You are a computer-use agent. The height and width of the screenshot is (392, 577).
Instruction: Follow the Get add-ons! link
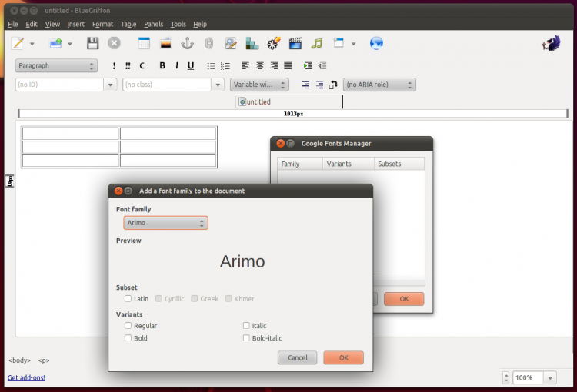click(x=26, y=378)
